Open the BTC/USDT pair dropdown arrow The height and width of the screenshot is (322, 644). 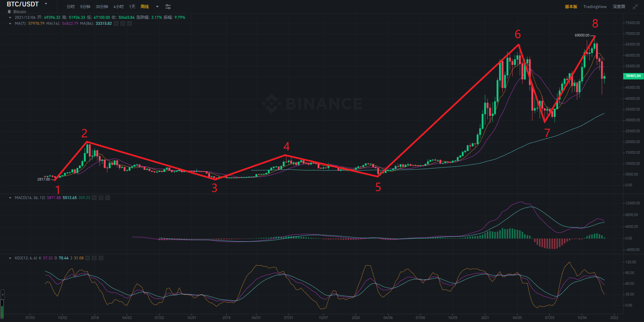46,4
